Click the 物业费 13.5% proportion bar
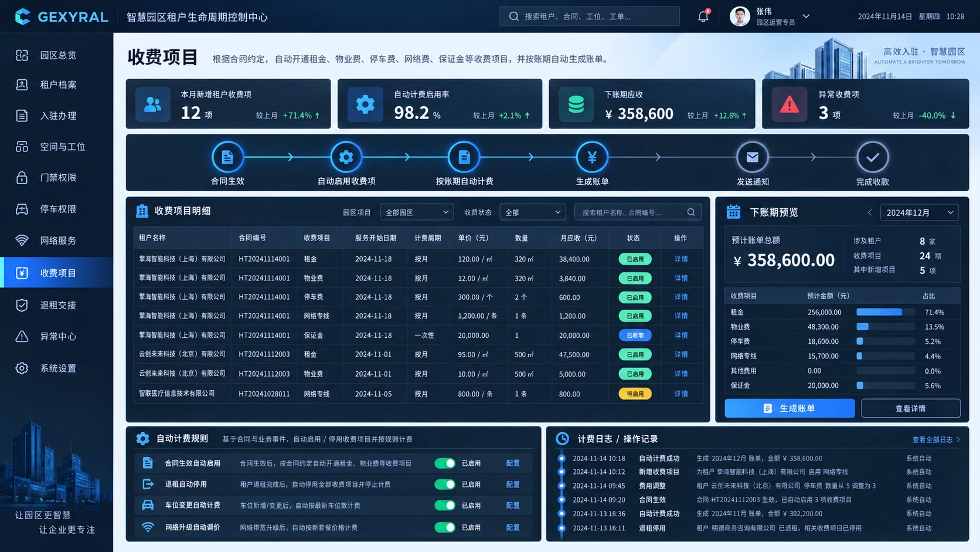The width and height of the screenshot is (980, 552). 886,327
